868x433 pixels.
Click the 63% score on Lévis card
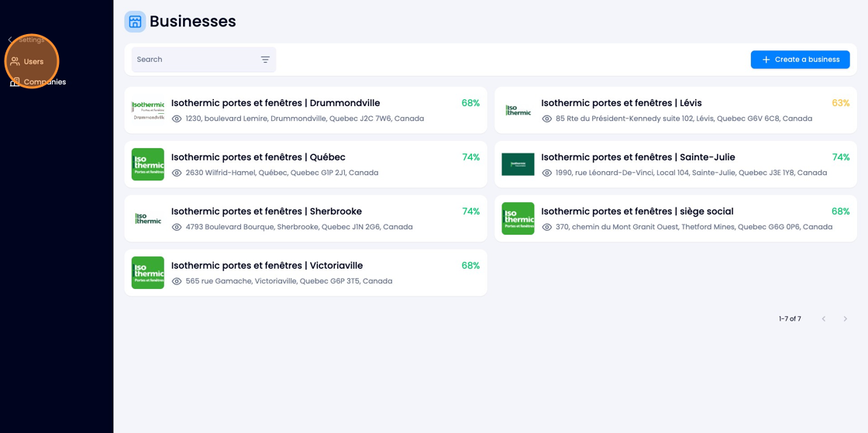point(840,103)
